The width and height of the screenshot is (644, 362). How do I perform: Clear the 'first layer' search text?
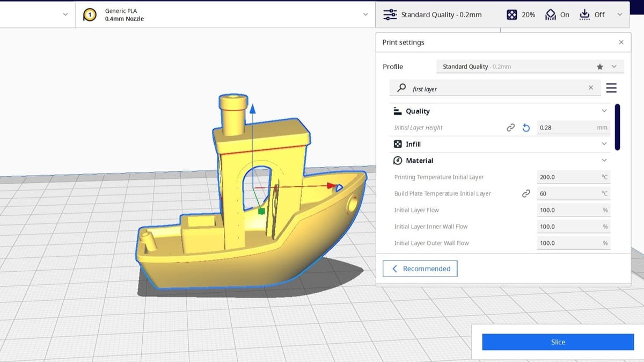591,88
